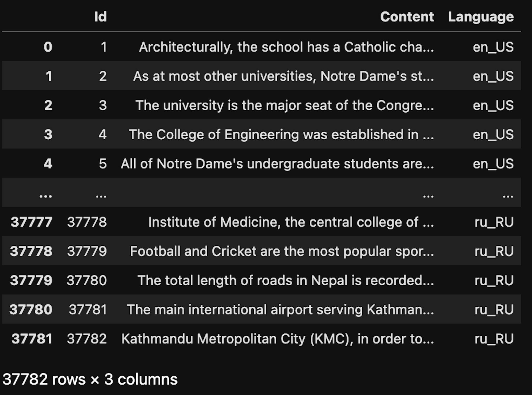The width and height of the screenshot is (532, 395).
Task: Click 'The College of Engineering' content cell
Action: tap(281, 134)
